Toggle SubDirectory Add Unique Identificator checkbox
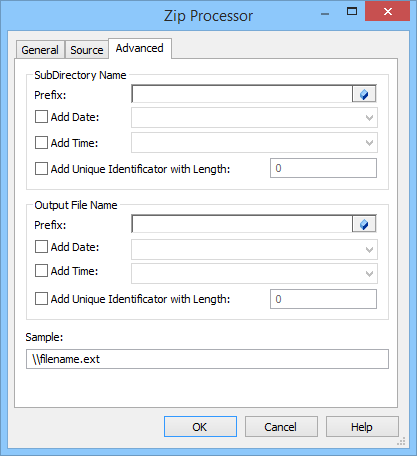The height and width of the screenshot is (456, 417). point(41,169)
